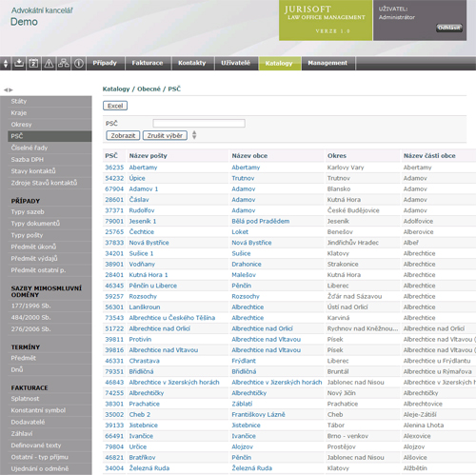Switch to the Kontakty tab
Image resolution: width=476 pixels, height=475 pixels.
(192, 63)
